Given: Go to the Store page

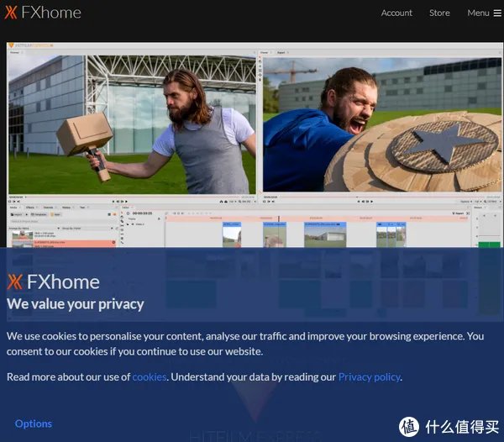Looking at the screenshot, I should click(439, 13).
